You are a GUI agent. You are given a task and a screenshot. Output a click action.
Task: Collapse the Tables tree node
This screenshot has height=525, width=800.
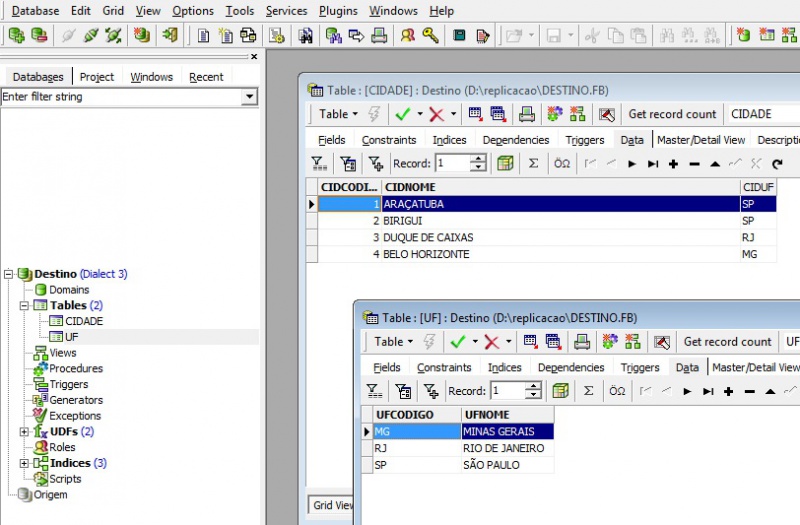(25, 305)
